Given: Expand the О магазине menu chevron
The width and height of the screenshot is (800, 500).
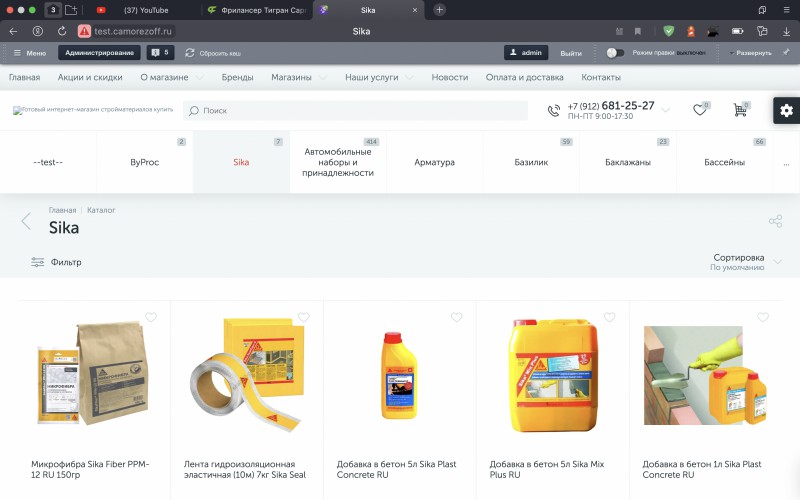Looking at the screenshot, I should (199, 78).
